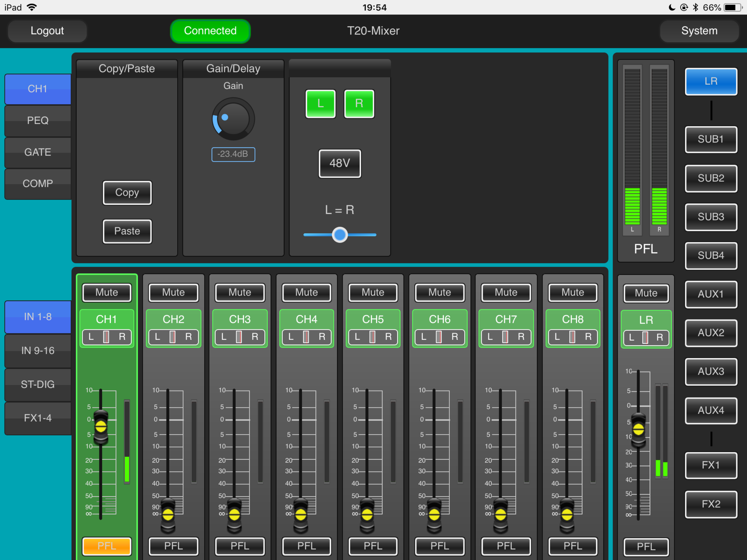The height and width of the screenshot is (560, 747).
Task: Click the Do Not Disturb moon icon
Action: 672,7
